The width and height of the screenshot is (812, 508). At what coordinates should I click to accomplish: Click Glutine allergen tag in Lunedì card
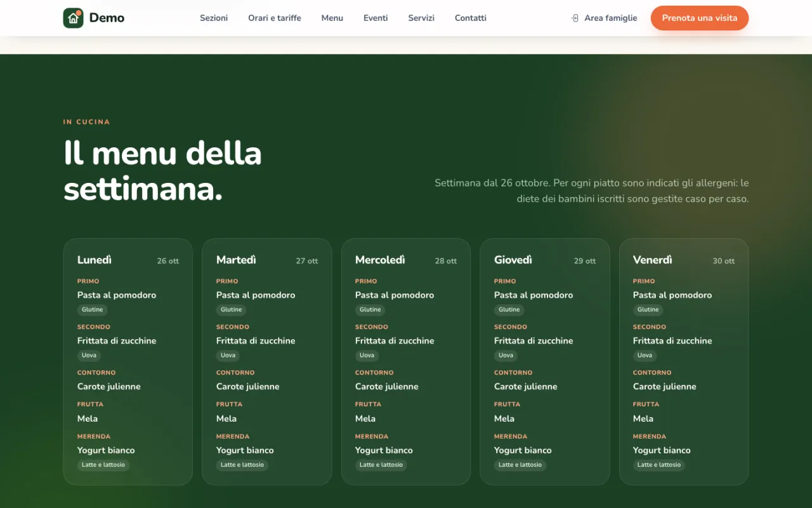click(93, 310)
